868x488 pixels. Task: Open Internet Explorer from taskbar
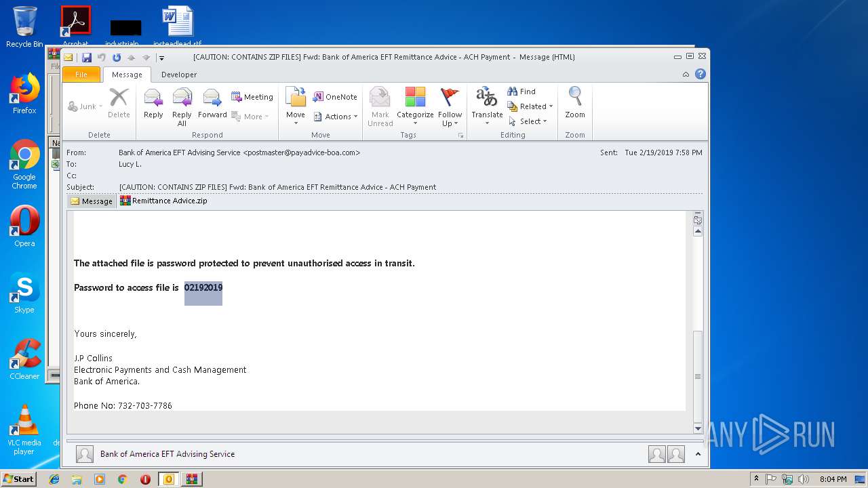[54, 479]
